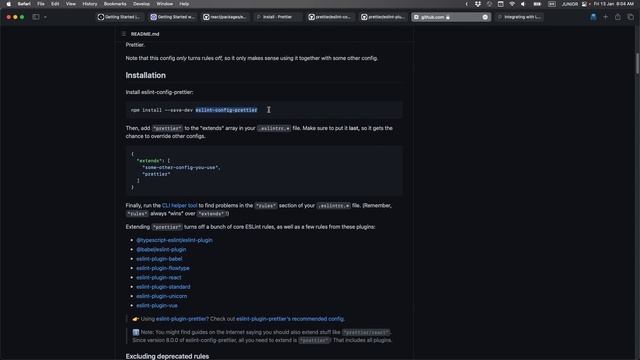The height and width of the screenshot is (360, 640).
Task: Open the Develop menu
Action: 141,4
